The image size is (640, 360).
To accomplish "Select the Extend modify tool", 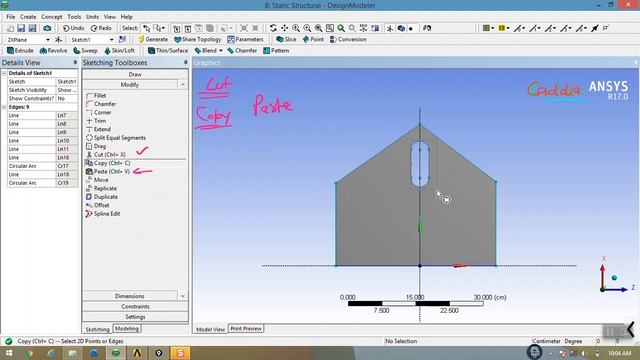I will coord(98,129).
